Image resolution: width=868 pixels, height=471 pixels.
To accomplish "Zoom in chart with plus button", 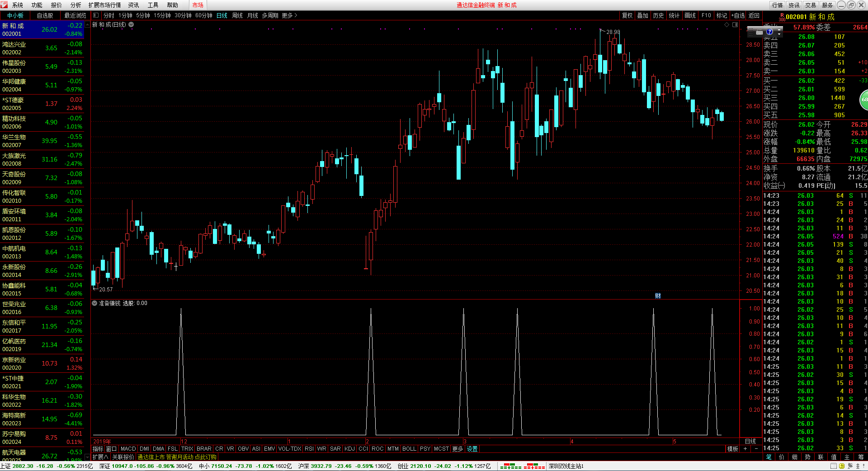I will coord(745,449).
